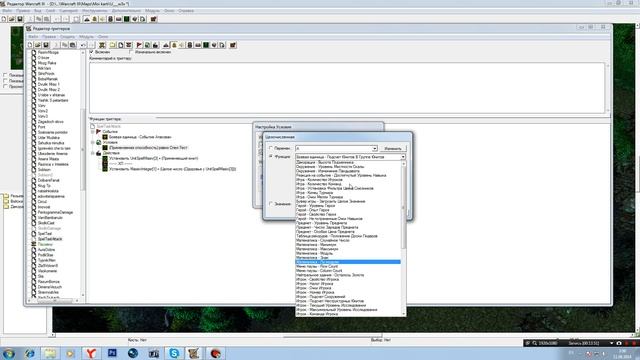Screen dimensions: 640x360
Task: Choose 'Меню паузы - Column Count' item
Action: click(348, 271)
